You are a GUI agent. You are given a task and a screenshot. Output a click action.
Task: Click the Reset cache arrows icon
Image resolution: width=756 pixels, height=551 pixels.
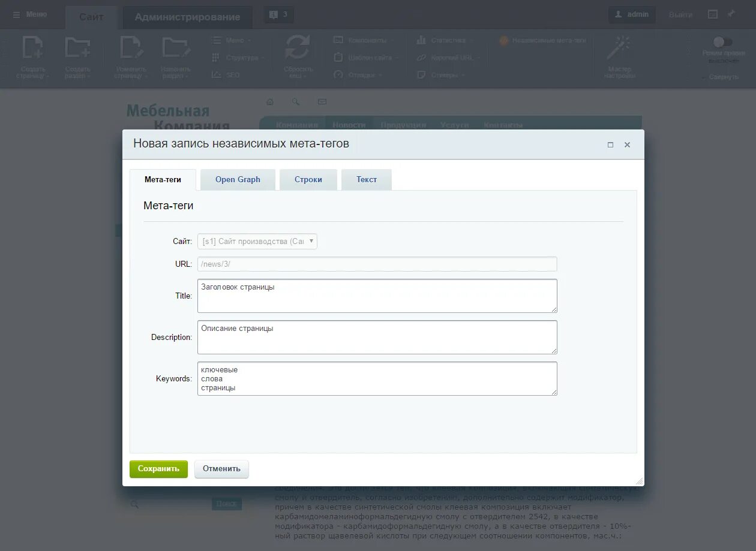pyautogui.click(x=297, y=48)
